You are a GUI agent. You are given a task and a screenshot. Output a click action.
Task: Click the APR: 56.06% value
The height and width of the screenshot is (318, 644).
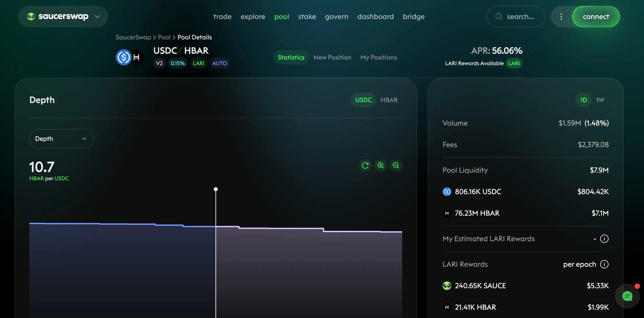[x=496, y=51]
